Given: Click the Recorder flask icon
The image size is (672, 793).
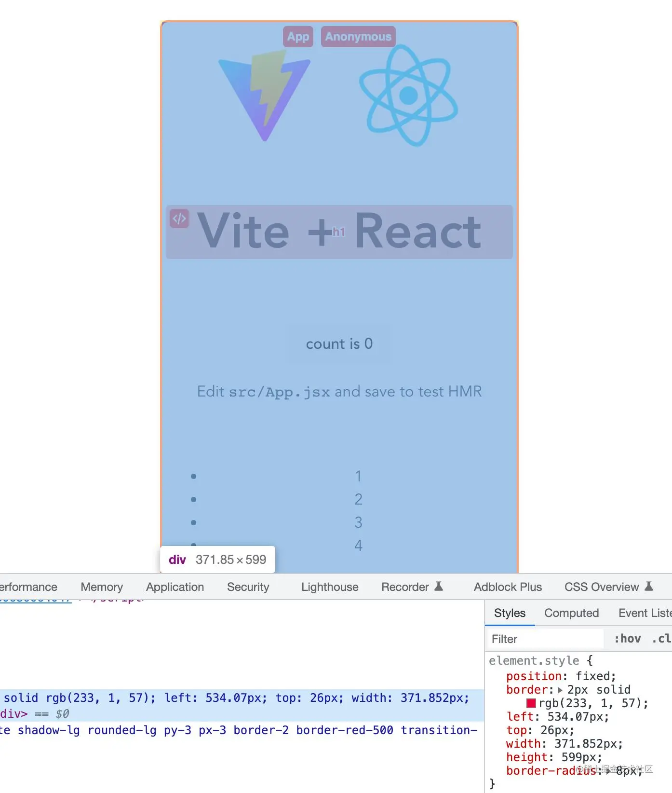Looking at the screenshot, I should point(439,586).
